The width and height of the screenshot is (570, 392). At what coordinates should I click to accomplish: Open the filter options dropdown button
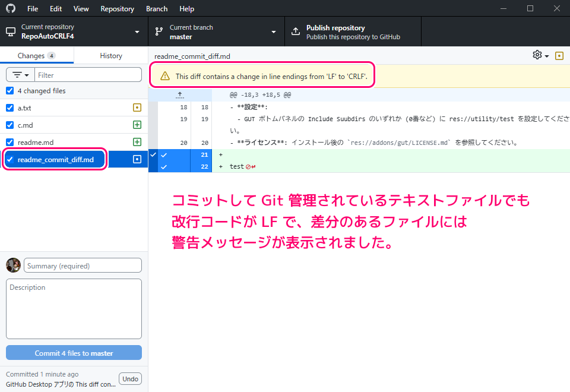coord(20,75)
